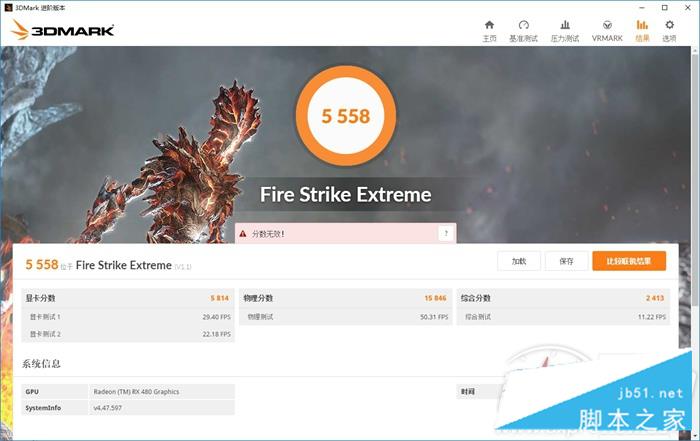Click the Radeon (TM) RX 480 Graphics value
The width and height of the screenshot is (700, 441).
pos(136,391)
